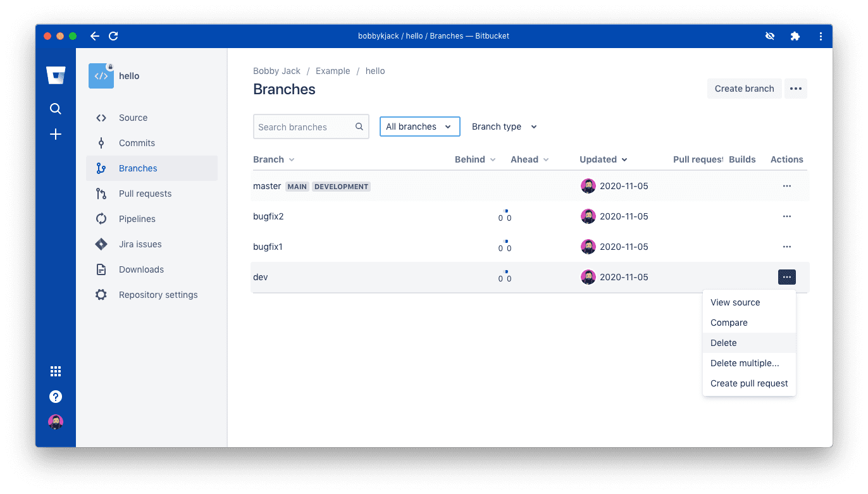Image resolution: width=868 pixels, height=494 pixels.
Task: Expand the All branches filter dropdown
Action: click(x=419, y=127)
